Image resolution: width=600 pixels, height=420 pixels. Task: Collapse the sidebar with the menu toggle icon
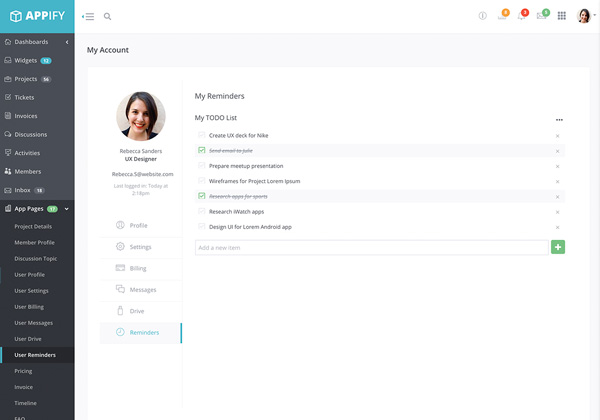coord(88,16)
